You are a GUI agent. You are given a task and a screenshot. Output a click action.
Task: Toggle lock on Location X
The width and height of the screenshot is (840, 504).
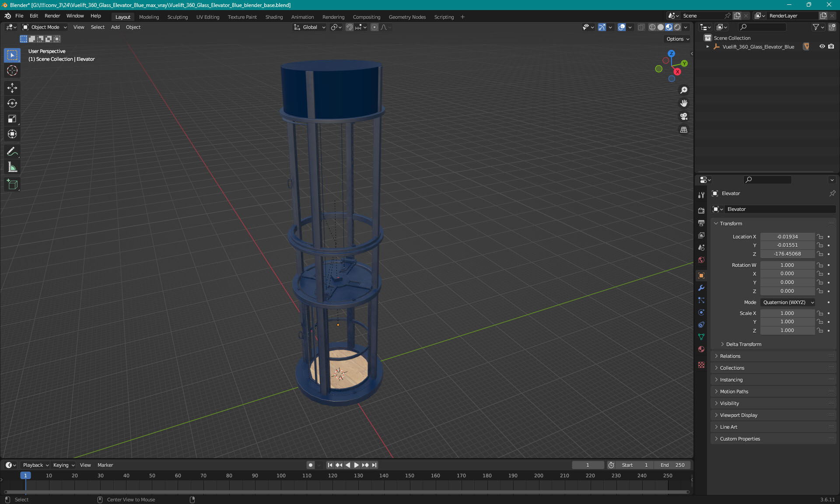[820, 237]
